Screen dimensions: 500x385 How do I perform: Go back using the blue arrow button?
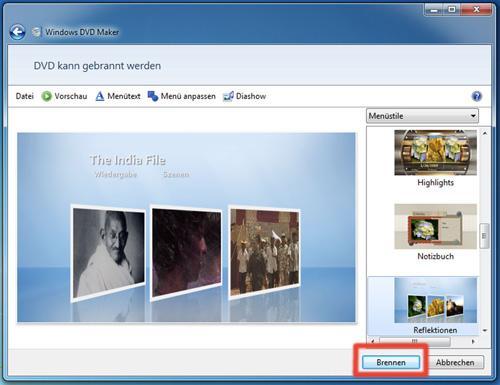[x=17, y=32]
